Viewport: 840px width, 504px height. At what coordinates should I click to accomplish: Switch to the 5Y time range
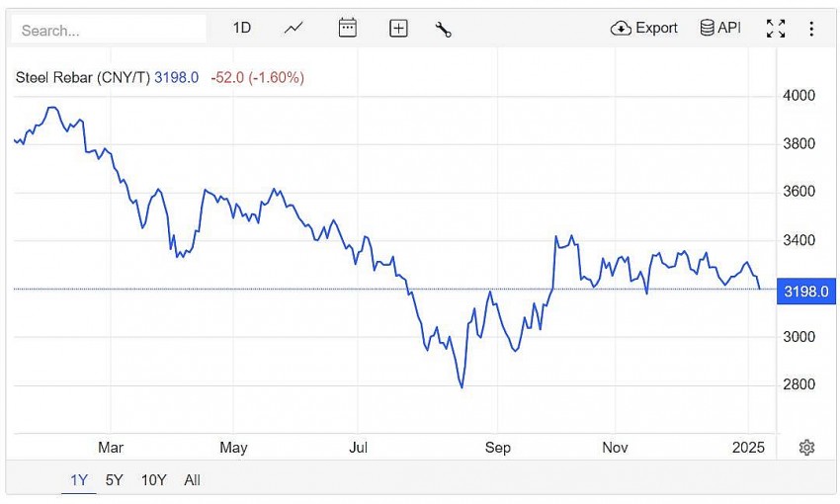[115, 480]
